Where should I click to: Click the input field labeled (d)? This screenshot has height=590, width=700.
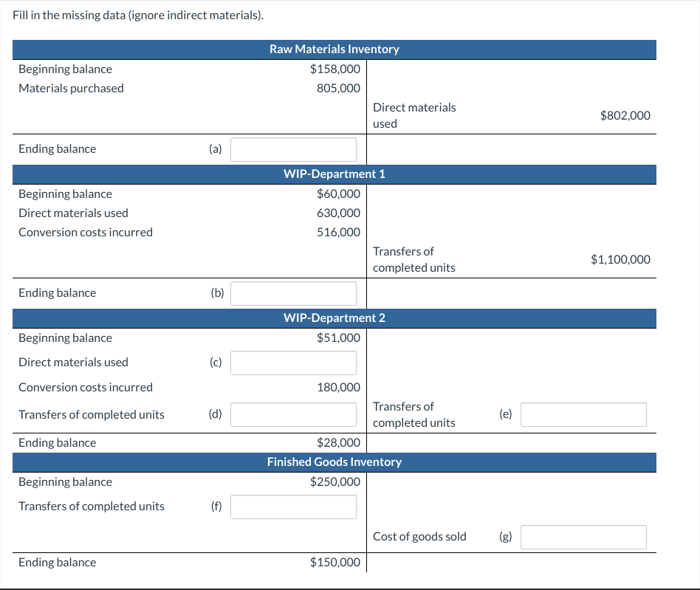click(293, 414)
